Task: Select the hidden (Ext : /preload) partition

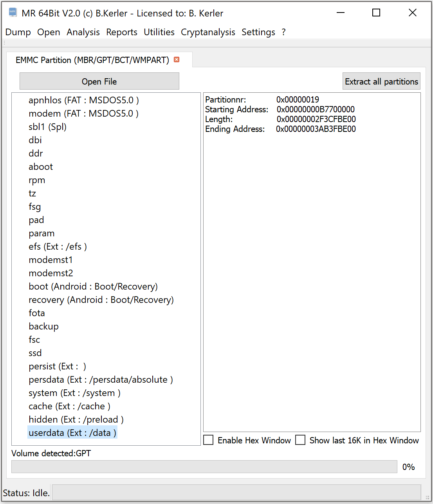Action: (x=76, y=419)
